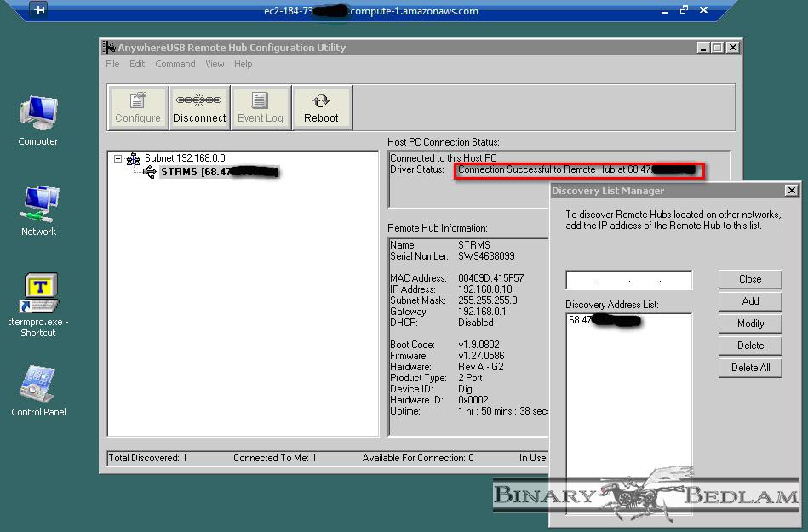
Task: Click the AnywhereUSB app icon in title bar
Action: click(109, 48)
